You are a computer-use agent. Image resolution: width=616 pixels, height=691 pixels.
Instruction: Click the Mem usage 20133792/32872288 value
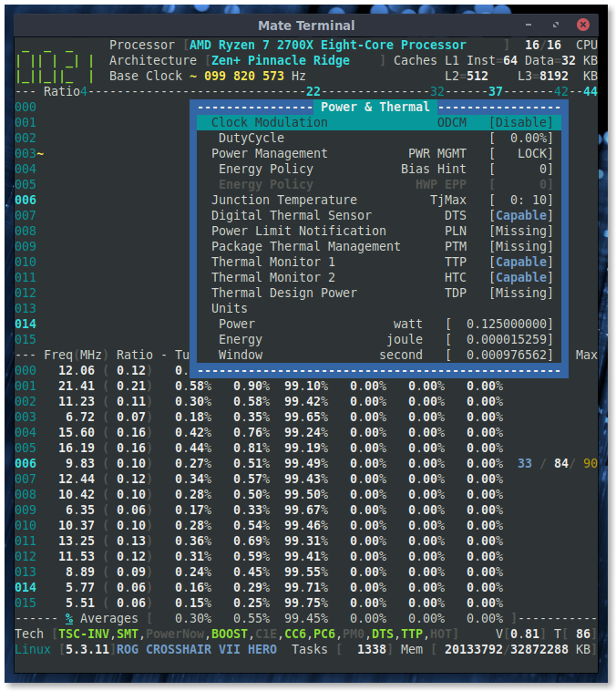click(x=507, y=649)
